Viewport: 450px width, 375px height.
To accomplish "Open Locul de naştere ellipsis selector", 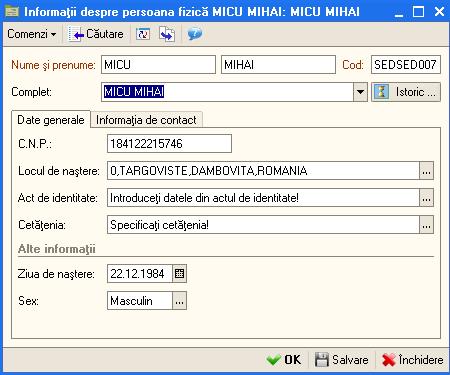I will pos(426,171).
